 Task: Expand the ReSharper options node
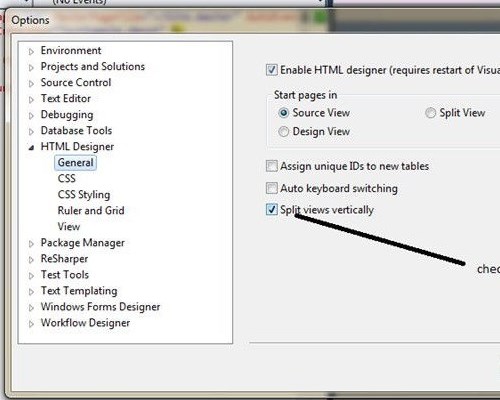pos(31,260)
